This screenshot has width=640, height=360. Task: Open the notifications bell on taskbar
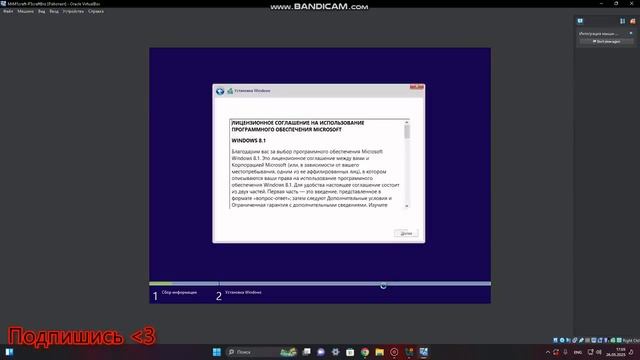632,352
